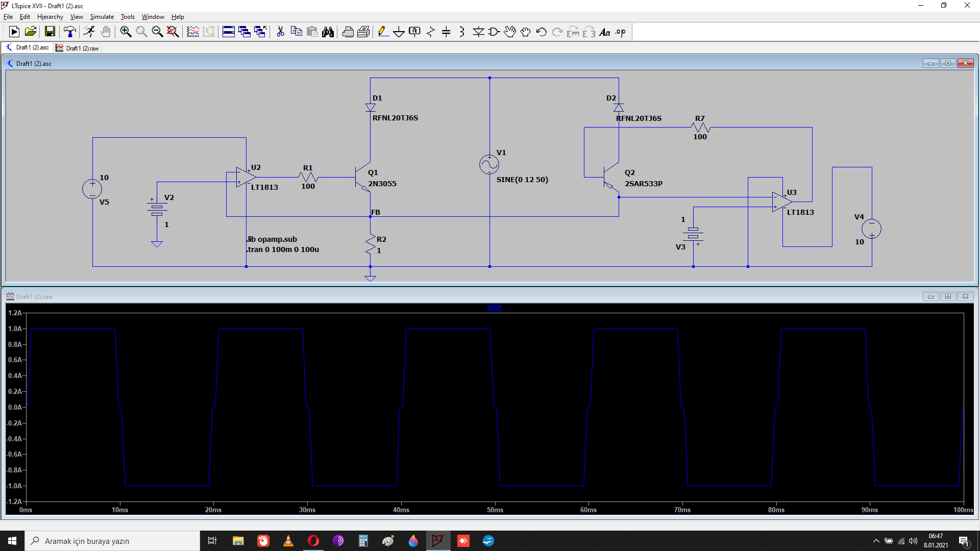Select the Move open-hand tool
The width and height of the screenshot is (980, 551).
510,32
